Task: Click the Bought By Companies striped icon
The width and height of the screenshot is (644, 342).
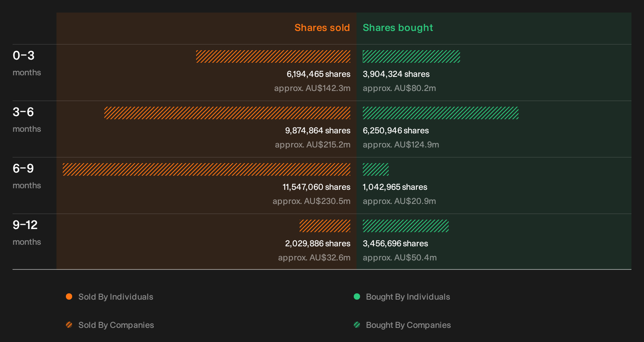Action: [357, 325]
